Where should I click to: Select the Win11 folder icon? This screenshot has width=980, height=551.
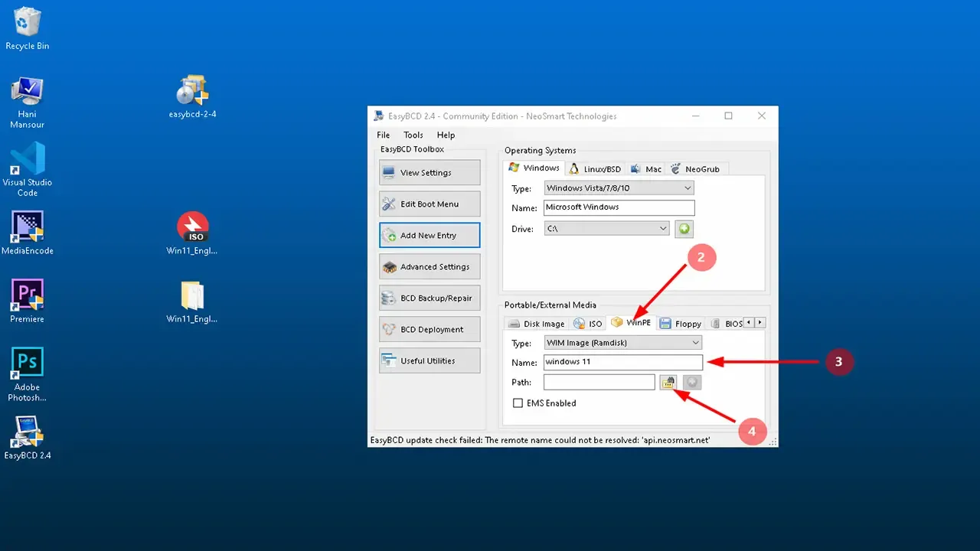192,302
